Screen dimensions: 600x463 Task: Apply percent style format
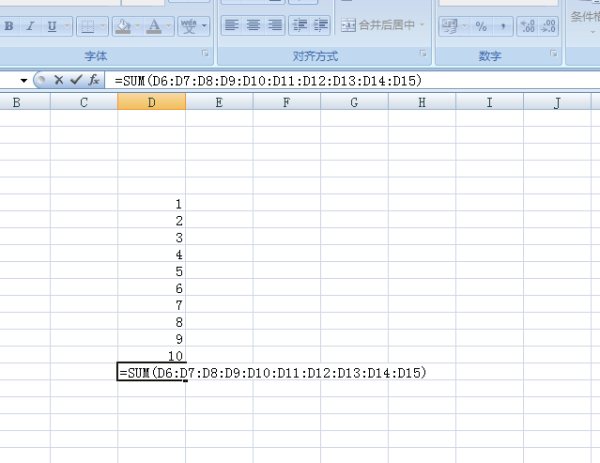point(481,26)
